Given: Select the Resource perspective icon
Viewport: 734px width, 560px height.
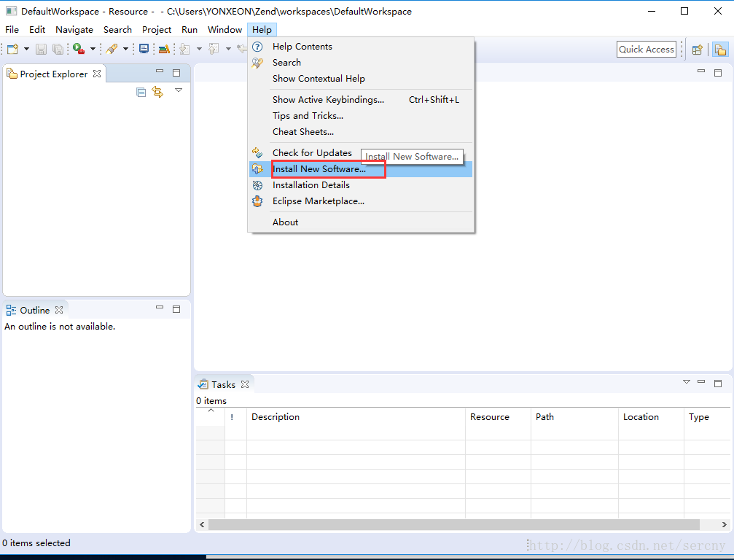Looking at the screenshot, I should click(x=720, y=49).
